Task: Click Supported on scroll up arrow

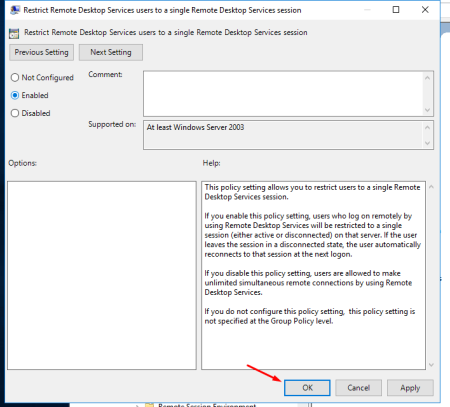Action: click(x=428, y=127)
